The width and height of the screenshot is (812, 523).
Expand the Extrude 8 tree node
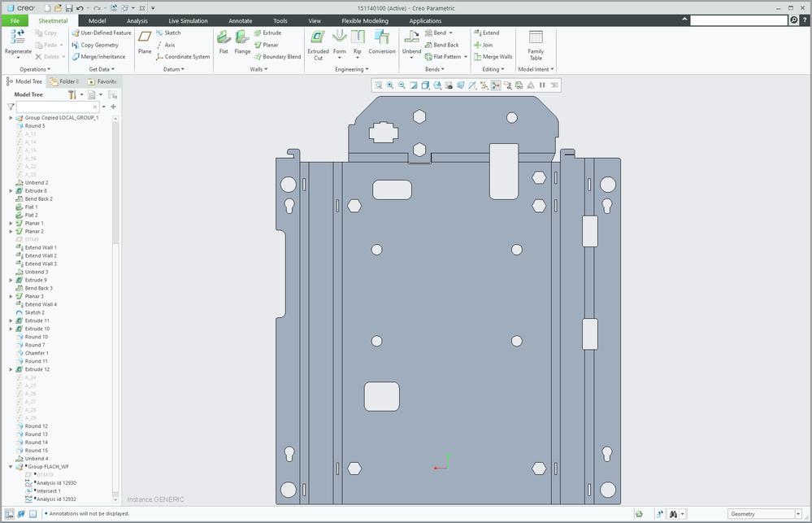[x=11, y=191]
